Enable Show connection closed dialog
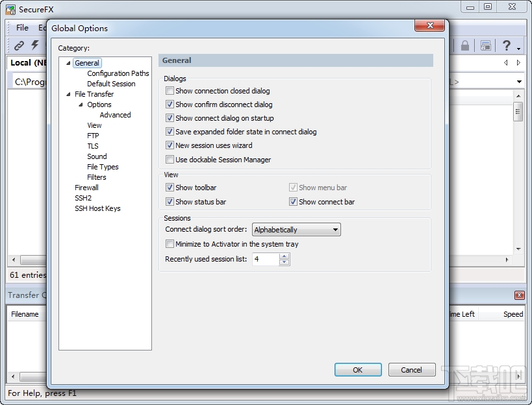This screenshot has height=405, width=532. pyautogui.click(x=170, y=91)
